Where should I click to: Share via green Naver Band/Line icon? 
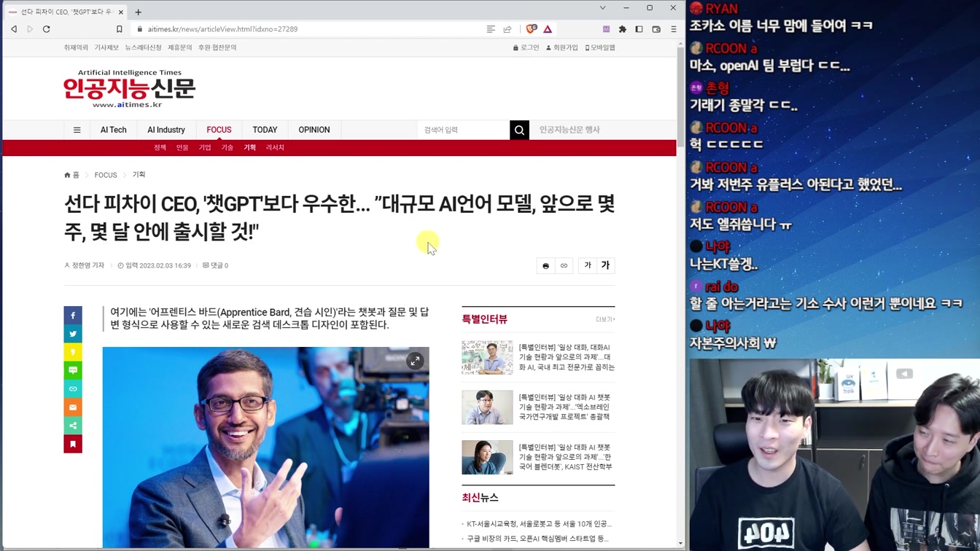coord(73,370)
